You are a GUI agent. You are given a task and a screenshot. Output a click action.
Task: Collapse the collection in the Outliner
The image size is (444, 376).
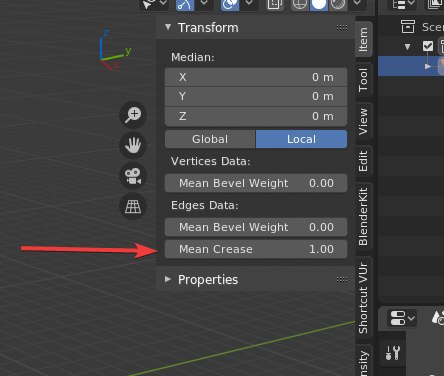(x=407, y=47)
